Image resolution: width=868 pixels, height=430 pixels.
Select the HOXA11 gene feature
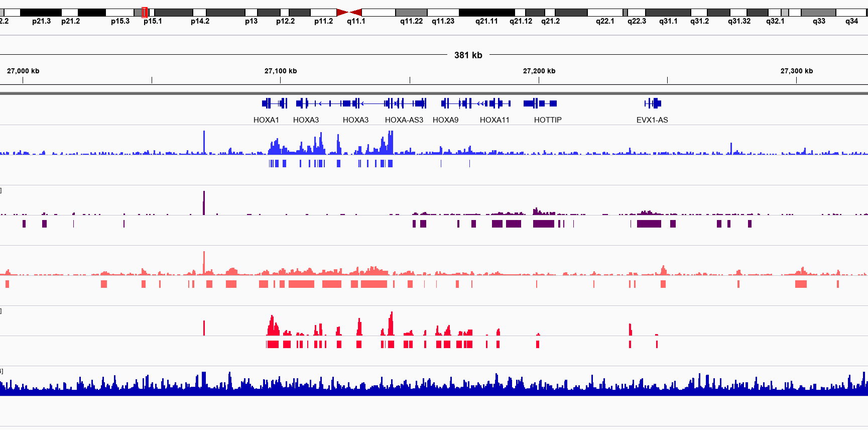(x=495, y=103)
